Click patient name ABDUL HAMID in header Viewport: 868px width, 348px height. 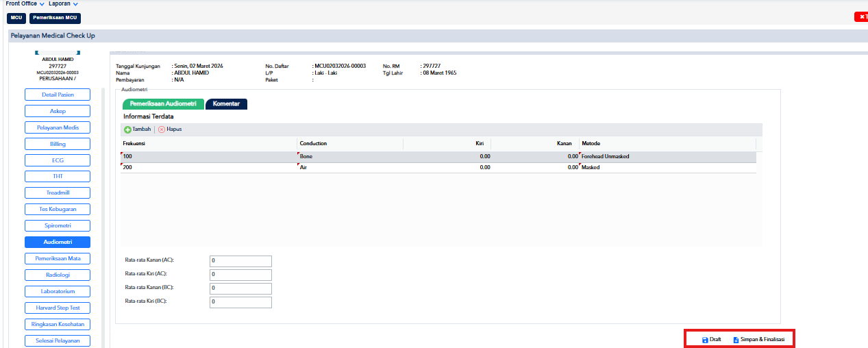[192, 73]
